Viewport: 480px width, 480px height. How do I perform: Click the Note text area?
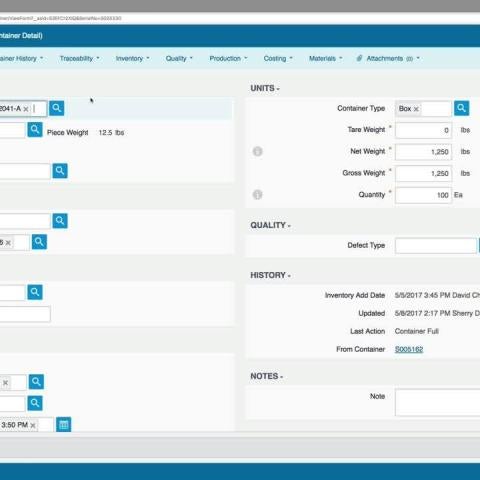438,402
